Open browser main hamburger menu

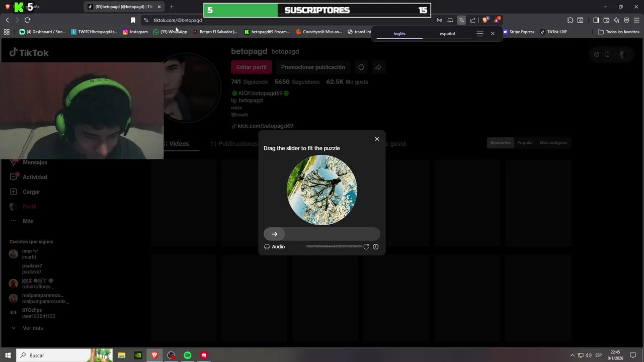636,20
